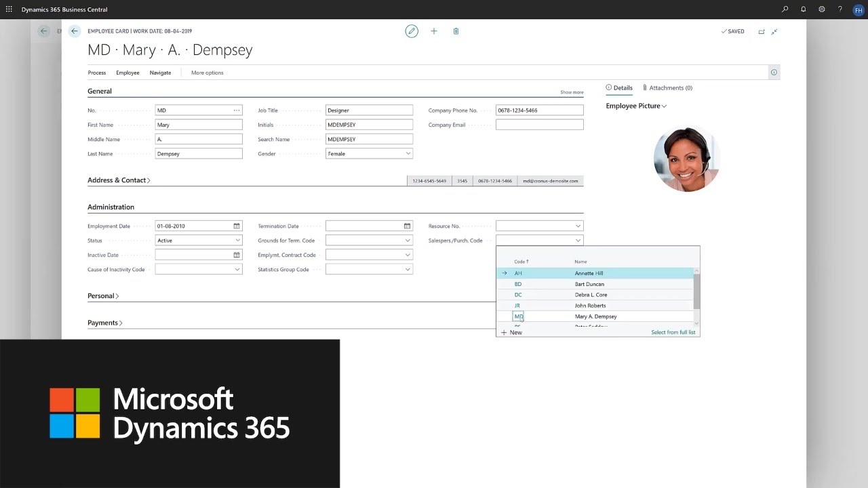Open Termination Date calendar picker

tap(407, 226)
